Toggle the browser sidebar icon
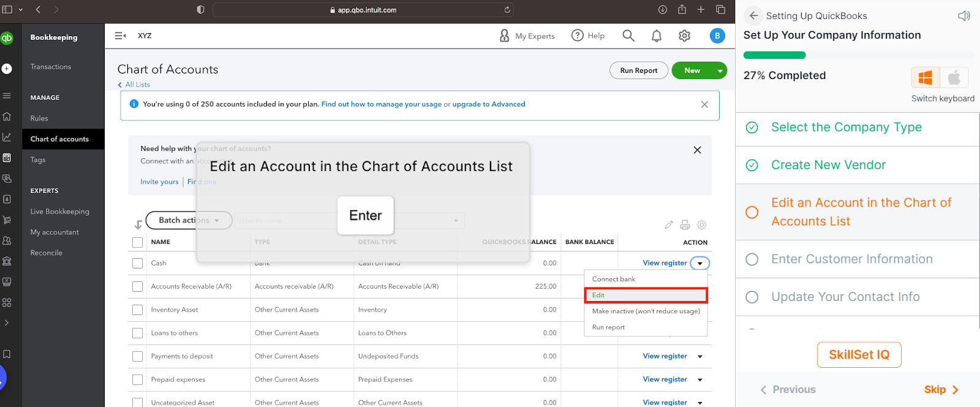The height and width of the screenshot is (407, 980). [7, 10]
